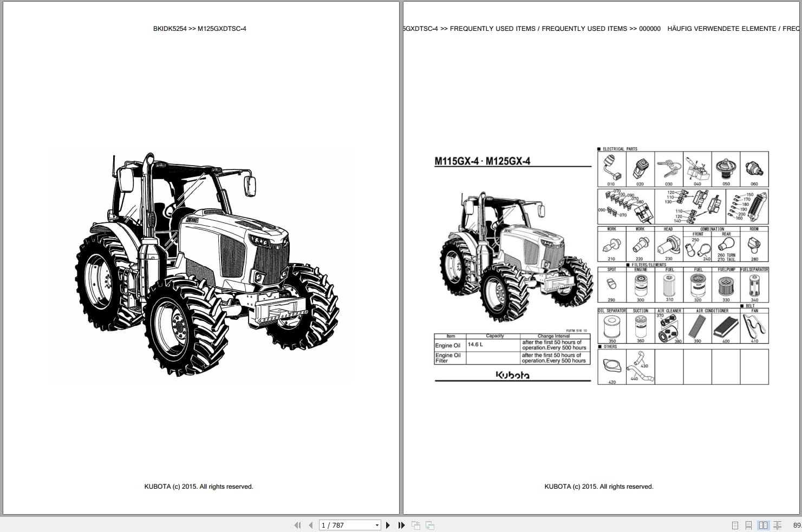The width and height of the screenshot is (802, 532).
Task: Click the right page copyright notice
Action: pos(599,487)
